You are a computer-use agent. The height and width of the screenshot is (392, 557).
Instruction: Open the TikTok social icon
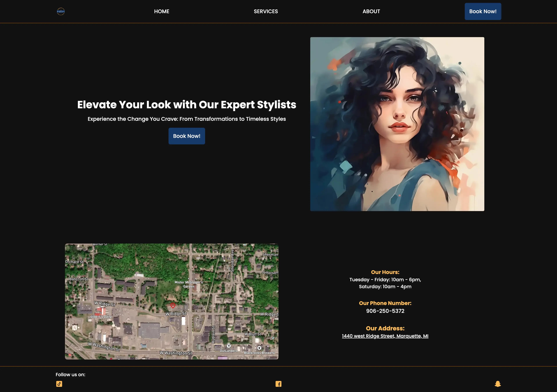[x=59, y=384]
